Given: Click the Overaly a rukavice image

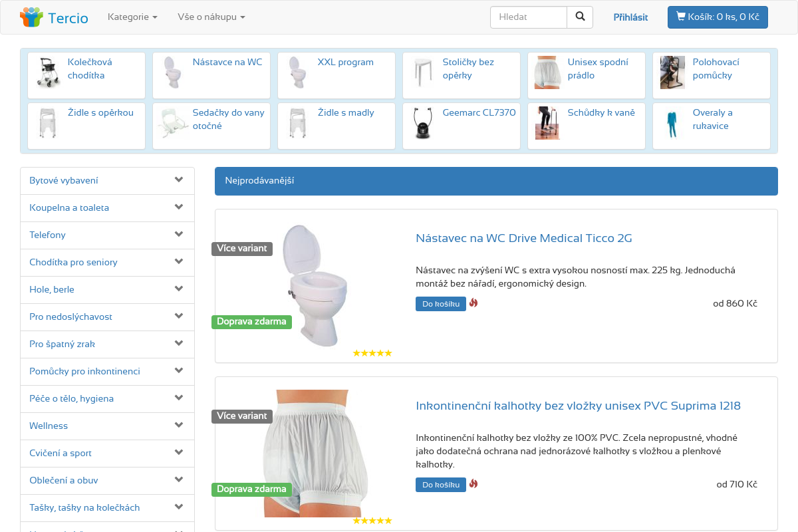Looking at the screenshot, I should coord(672,123).
